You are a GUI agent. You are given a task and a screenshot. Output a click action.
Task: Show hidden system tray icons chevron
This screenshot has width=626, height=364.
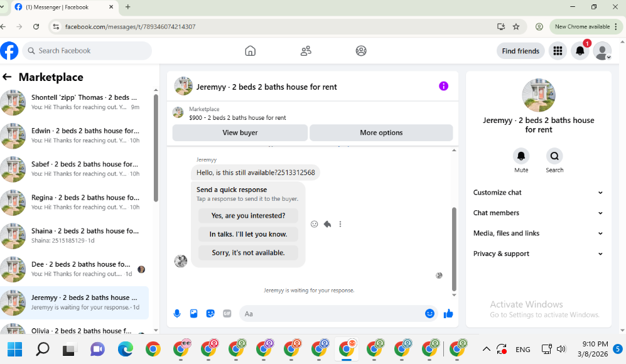tap(486, 349)
